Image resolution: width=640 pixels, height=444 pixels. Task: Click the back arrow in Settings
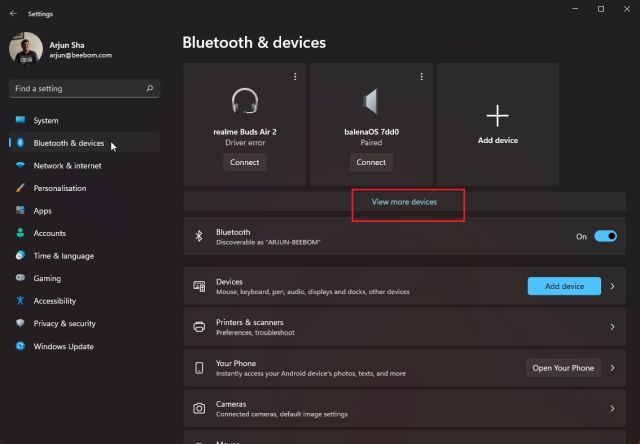tap(13, 13)
